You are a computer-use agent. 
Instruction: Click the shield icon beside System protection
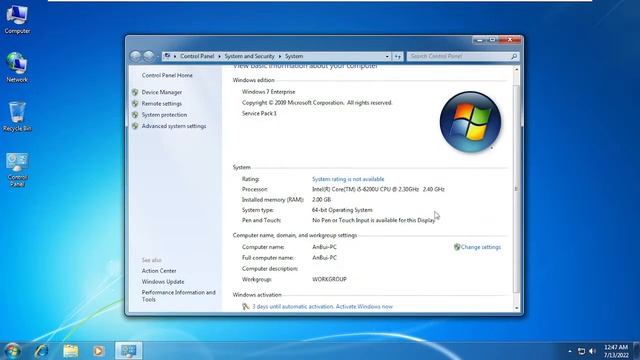coord(135,115)
